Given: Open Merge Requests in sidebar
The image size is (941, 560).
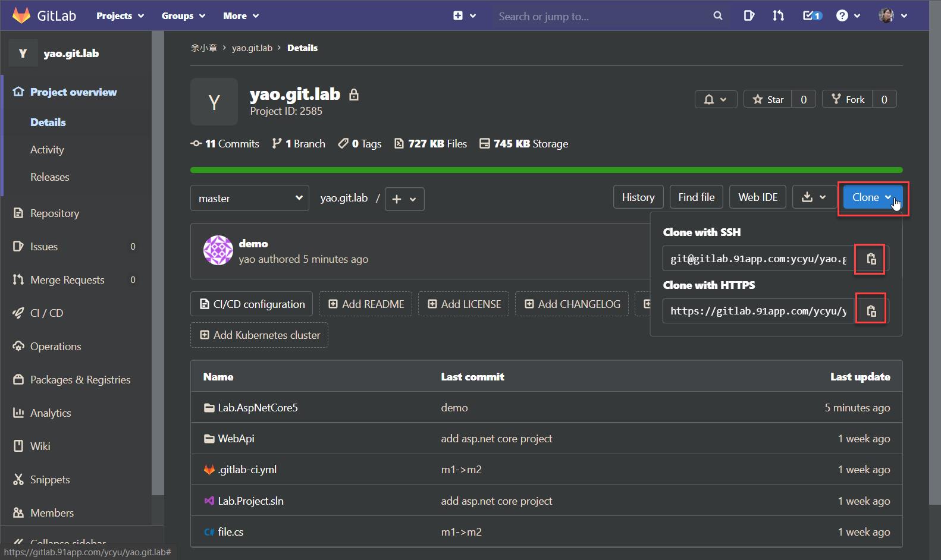Looking at the screenshot, I should [x=67, y=280].
